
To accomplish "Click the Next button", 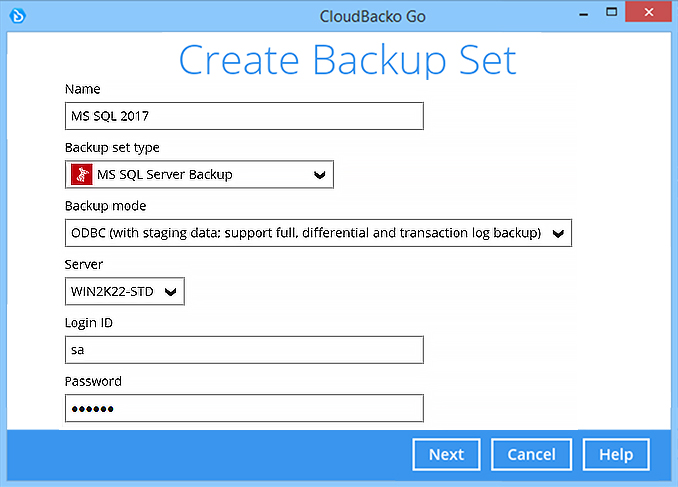I will point(446,455).
